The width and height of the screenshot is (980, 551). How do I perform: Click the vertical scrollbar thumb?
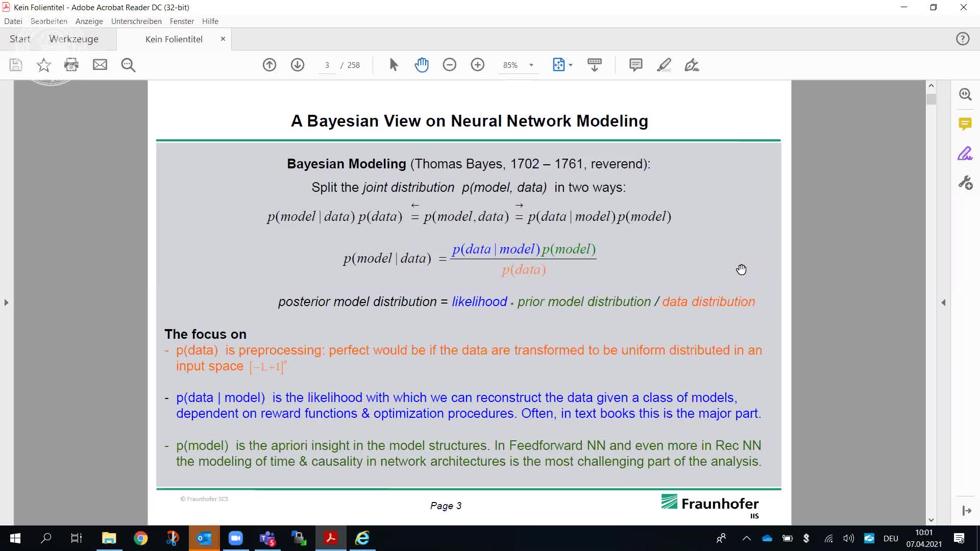pyautogui.click(x=931, y=99)
